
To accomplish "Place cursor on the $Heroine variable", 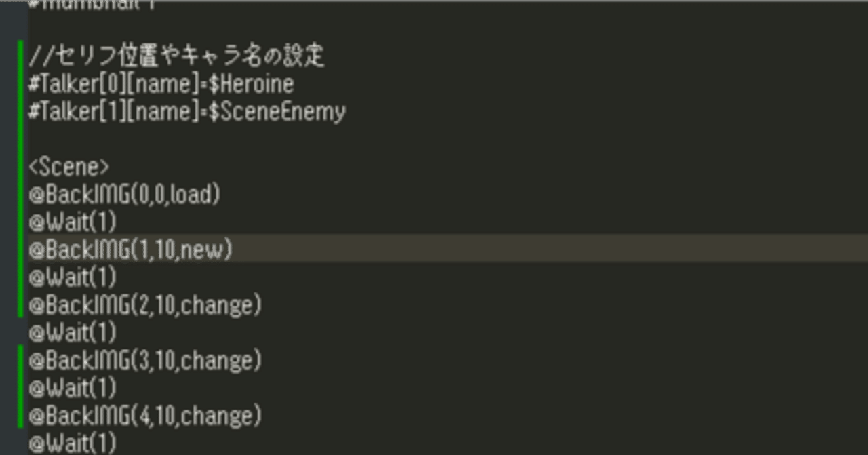I will pos(251,84).
